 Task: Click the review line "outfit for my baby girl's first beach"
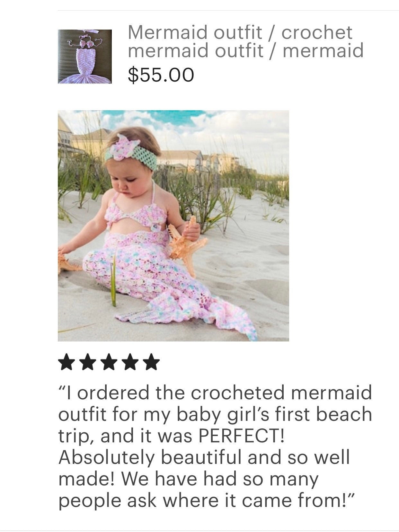215,414
